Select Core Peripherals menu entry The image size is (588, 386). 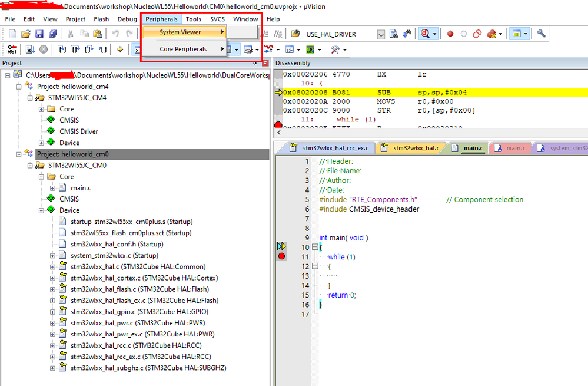click(183, 49)
